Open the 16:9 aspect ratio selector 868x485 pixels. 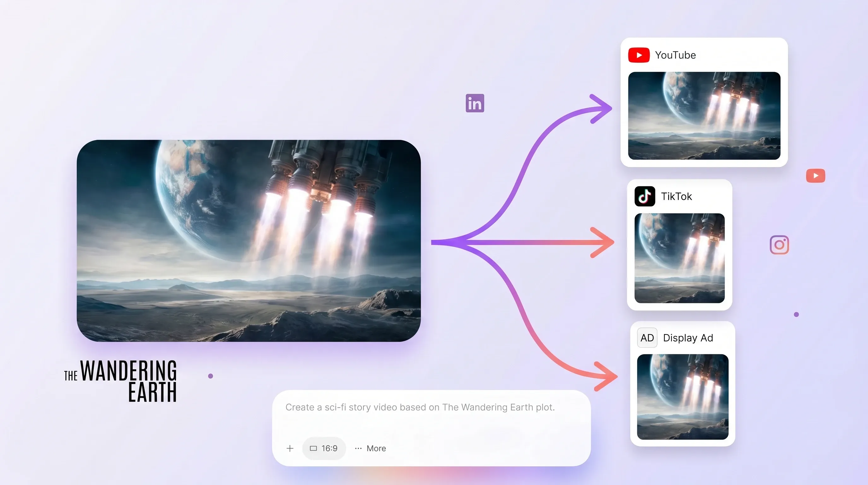324,448
